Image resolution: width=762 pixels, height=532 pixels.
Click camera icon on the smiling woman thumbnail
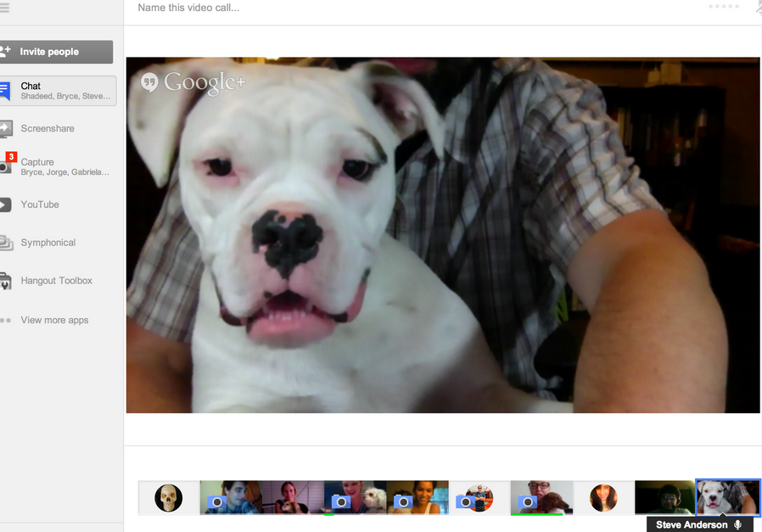coord(403,502)
